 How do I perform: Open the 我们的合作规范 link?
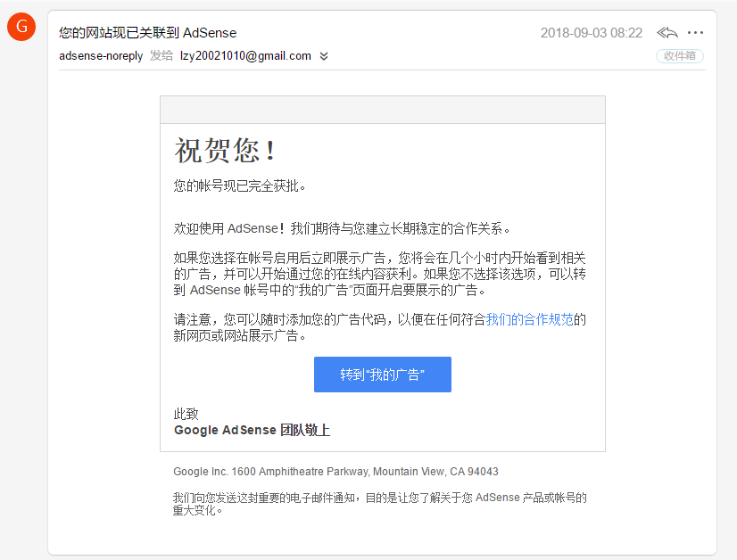(529, 319)
